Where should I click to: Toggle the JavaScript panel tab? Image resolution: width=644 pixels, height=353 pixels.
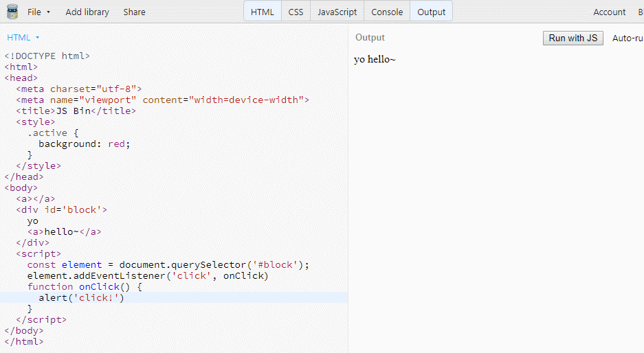coord(337,12)
